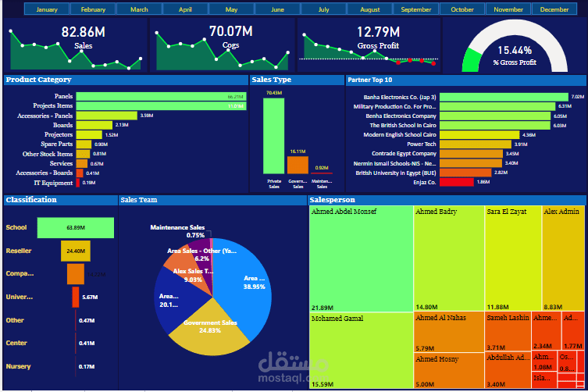The width and height of the screenshot is (588, 392).
Task: Choose May in the month slicer
Action: click(x=231, y=9)
